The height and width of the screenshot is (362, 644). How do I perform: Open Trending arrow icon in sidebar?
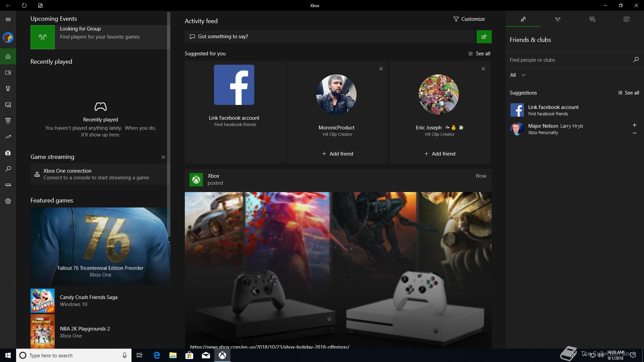[x=8, y=137]
